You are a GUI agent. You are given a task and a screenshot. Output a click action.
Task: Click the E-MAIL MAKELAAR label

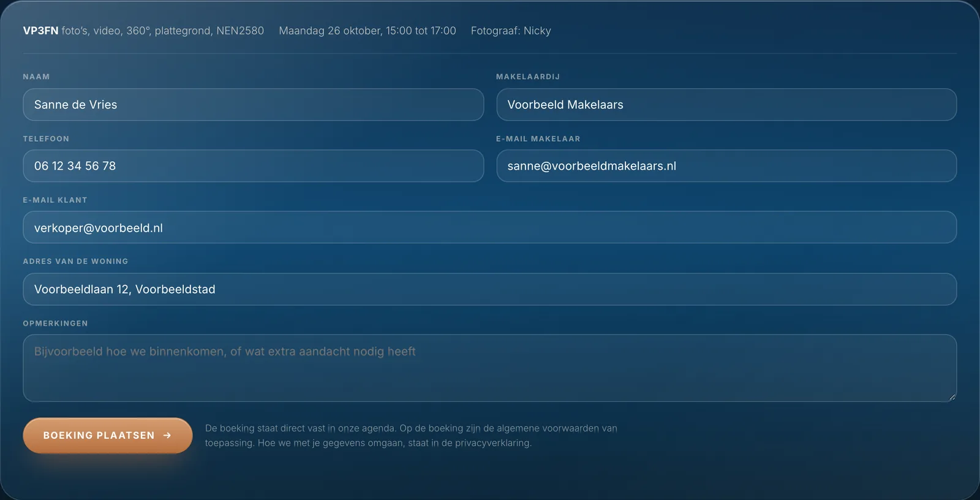(538, 138)
